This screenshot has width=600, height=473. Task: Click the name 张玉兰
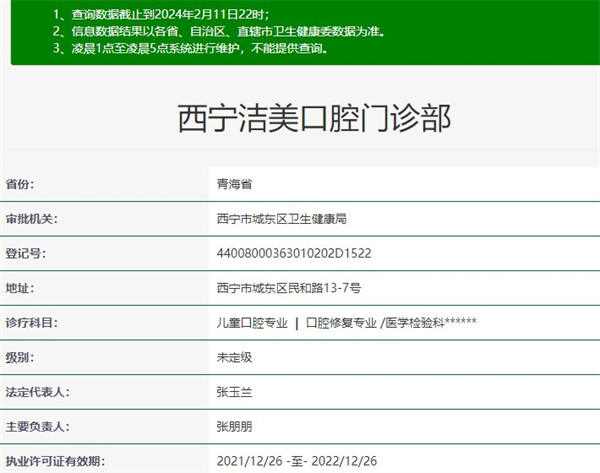(234, 392)
